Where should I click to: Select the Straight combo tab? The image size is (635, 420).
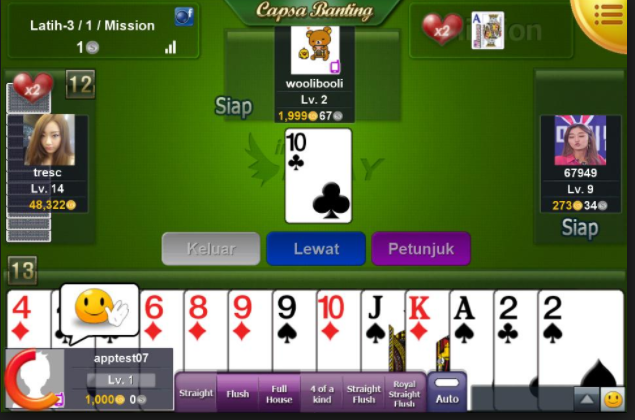196,393
